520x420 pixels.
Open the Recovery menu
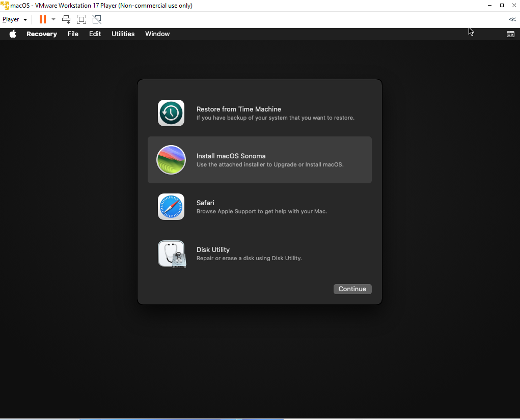point(42,34)
